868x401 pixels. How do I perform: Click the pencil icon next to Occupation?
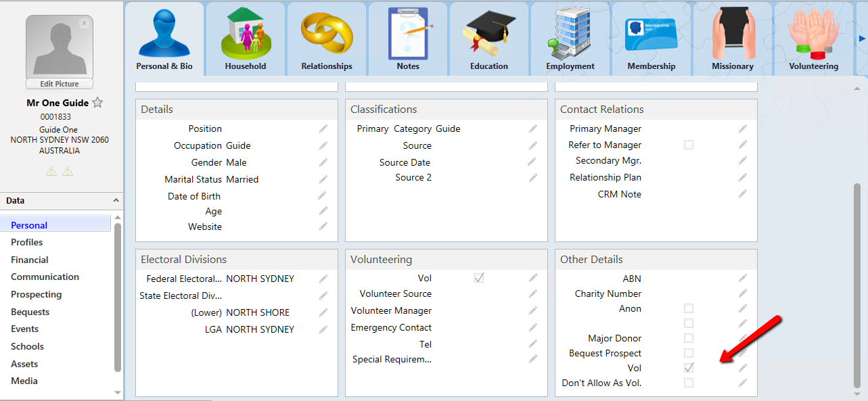click(323, 145)
